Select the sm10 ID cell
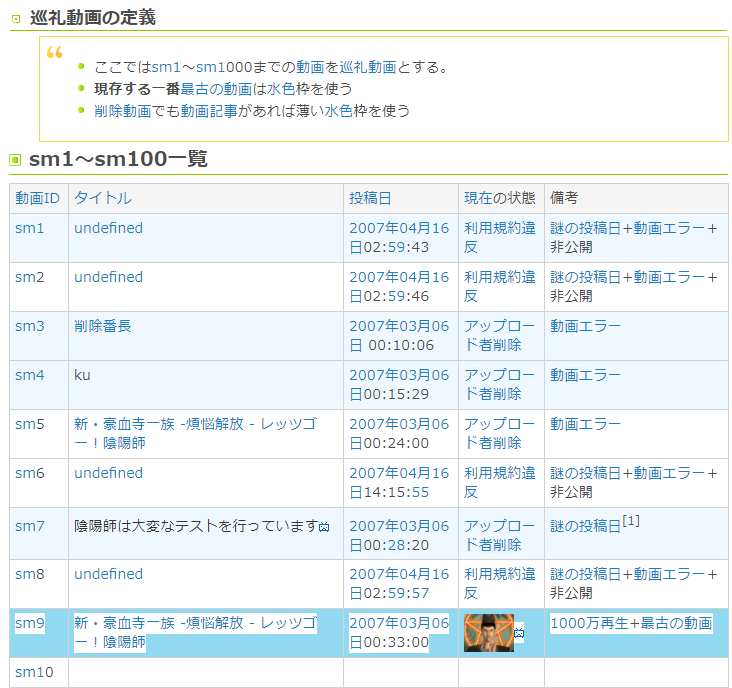This screenshot has width=732, height=688. tap(34, 672)
